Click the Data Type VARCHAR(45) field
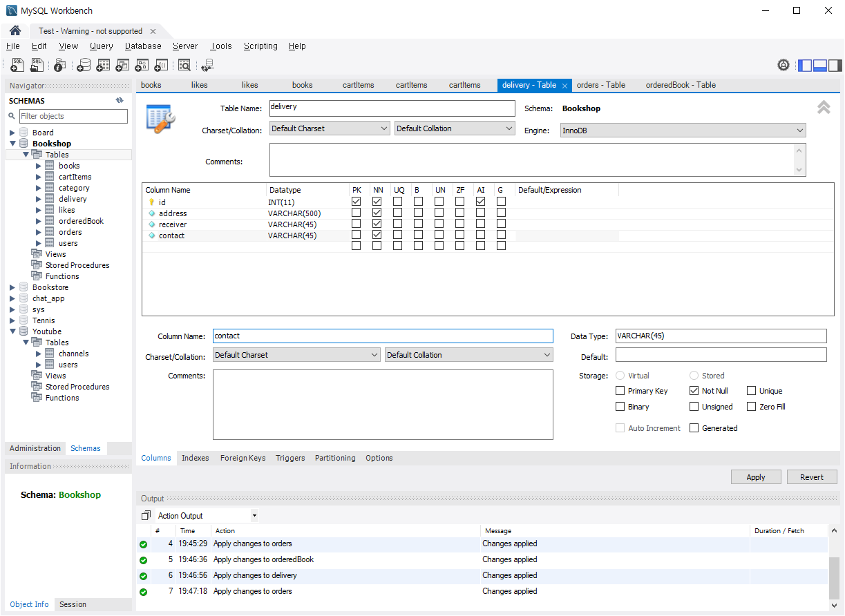Image resolution: width=845 pixels, height=616 pixels. [721, 336]
